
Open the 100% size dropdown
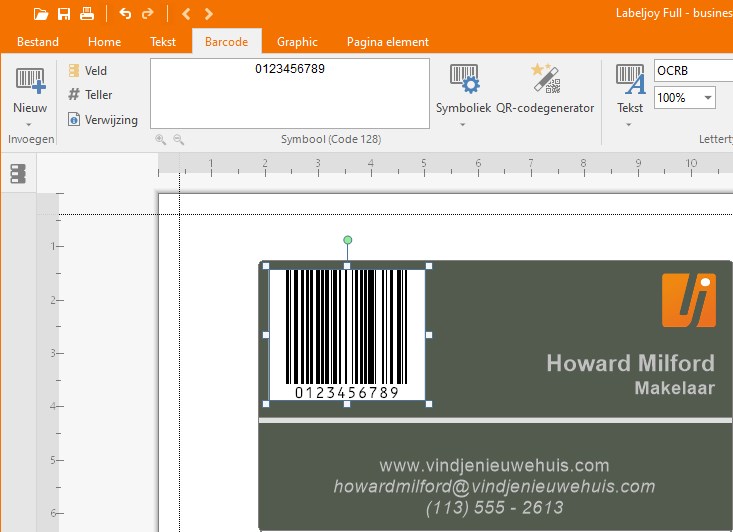[x=708, y=98]
